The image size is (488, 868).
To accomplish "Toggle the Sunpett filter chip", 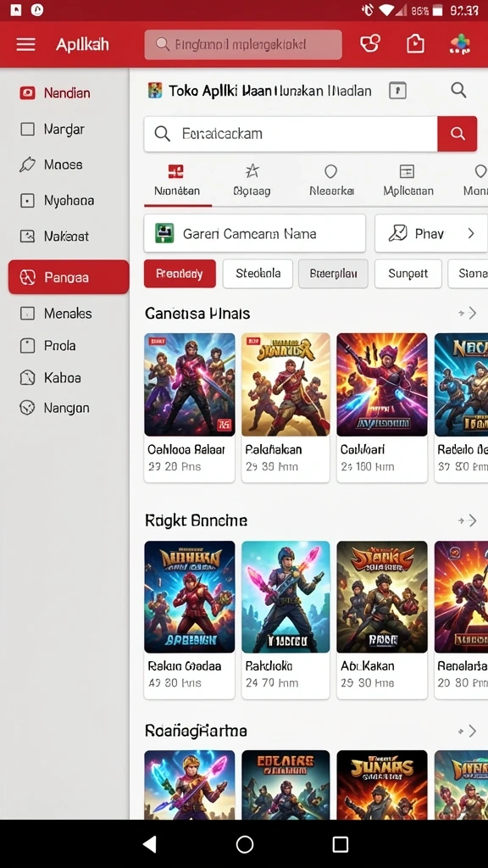I will coord(408,274).
